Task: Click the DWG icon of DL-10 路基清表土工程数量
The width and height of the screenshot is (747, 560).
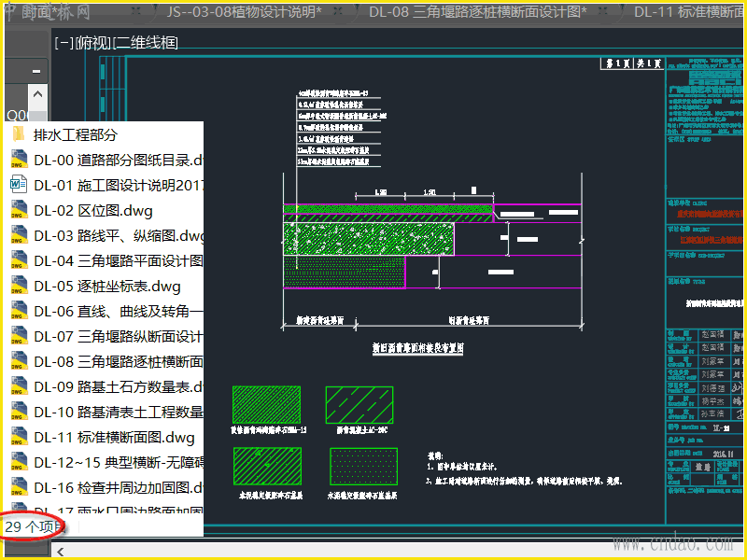Action: click(19, 412)
